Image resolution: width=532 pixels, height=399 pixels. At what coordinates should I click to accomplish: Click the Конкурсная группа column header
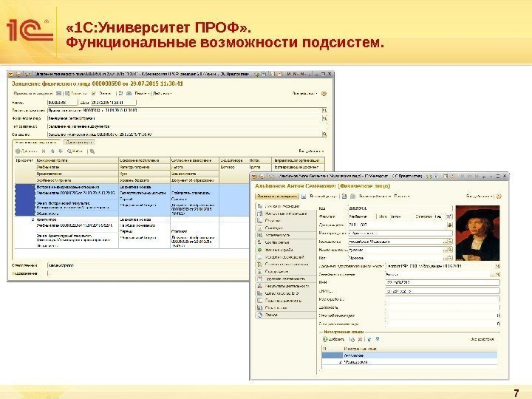[77, 160]
